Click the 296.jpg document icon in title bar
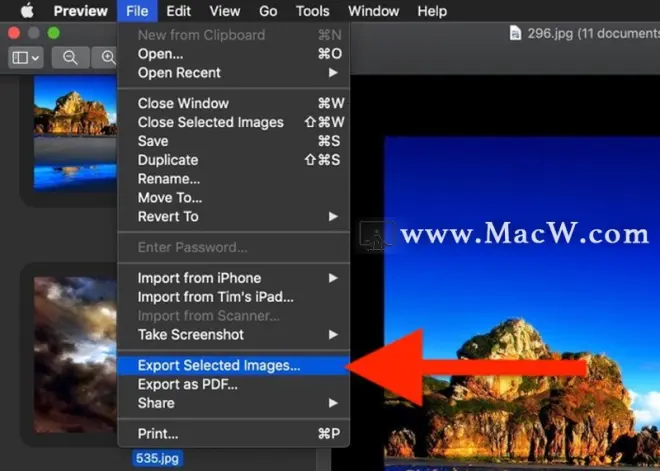The width and height of the screenshot is (660, 471). tap(515, 33)
